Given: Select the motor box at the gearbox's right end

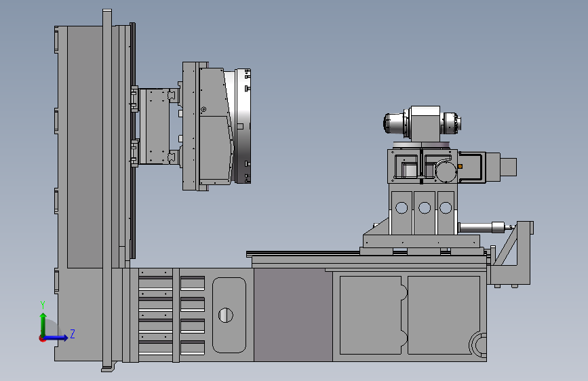Looking at the screenshot, I should (508, 167).
